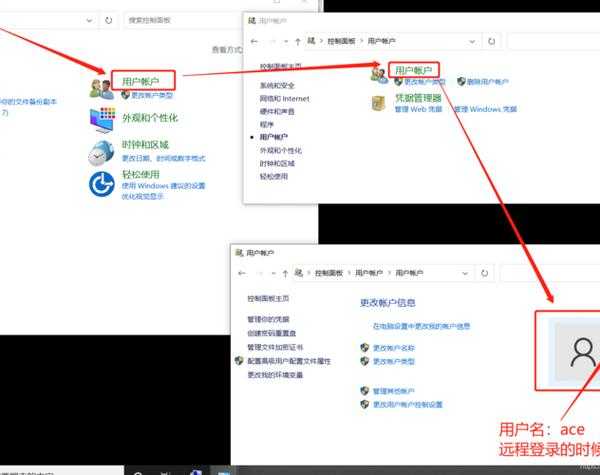Viewport: 600px width, 475px height.
Task: Open 管理你的凭据 in lower window sidebar
Action: point(268,319)
